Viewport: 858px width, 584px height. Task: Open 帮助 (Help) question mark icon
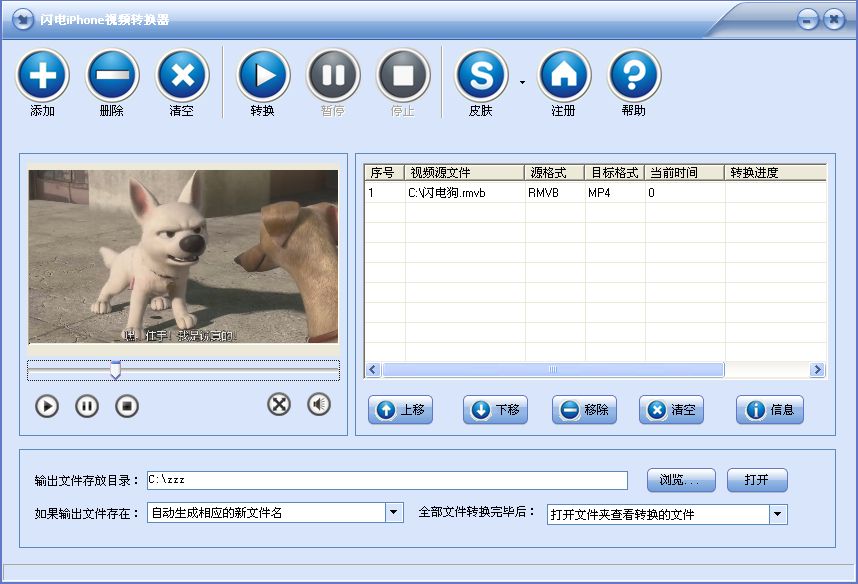pyautogui.click(x=634, y=76)
